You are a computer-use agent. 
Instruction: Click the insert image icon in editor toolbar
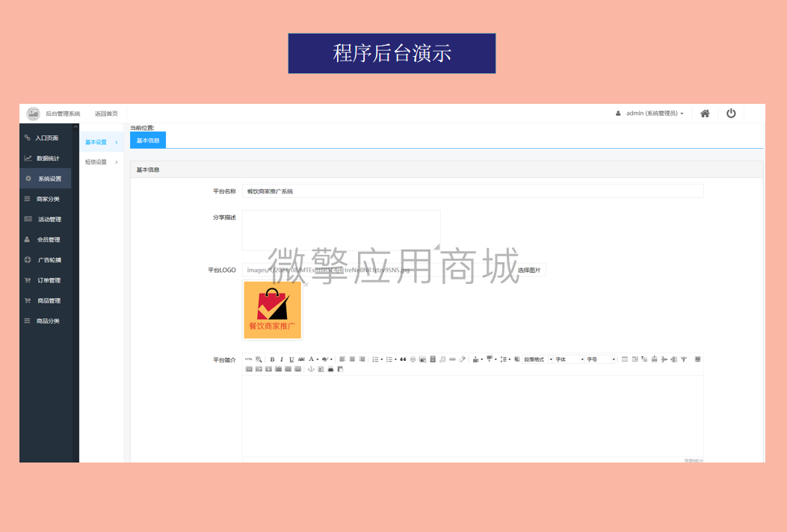[423, 359]
